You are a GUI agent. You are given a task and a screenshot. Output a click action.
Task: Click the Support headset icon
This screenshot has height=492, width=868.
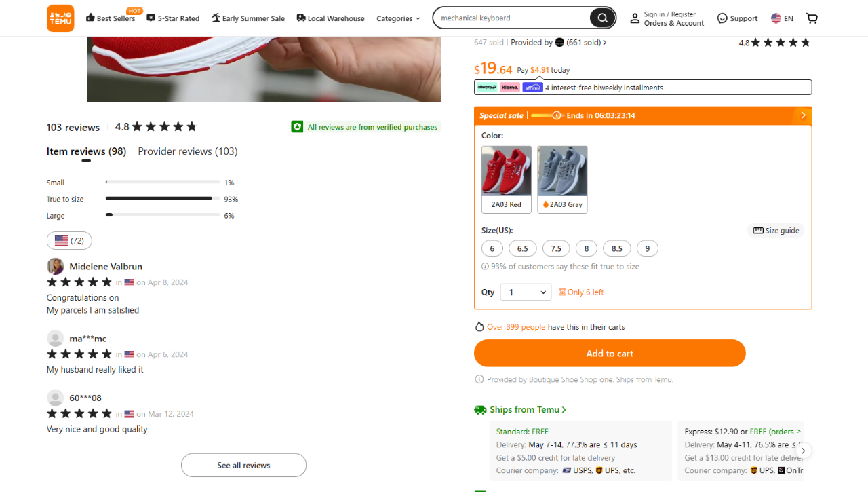pos(722,18)
